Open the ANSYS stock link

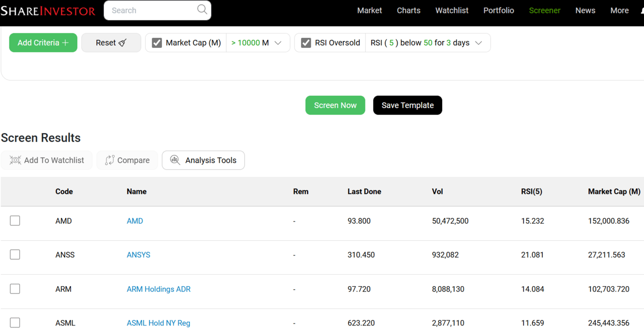point(139,255)
